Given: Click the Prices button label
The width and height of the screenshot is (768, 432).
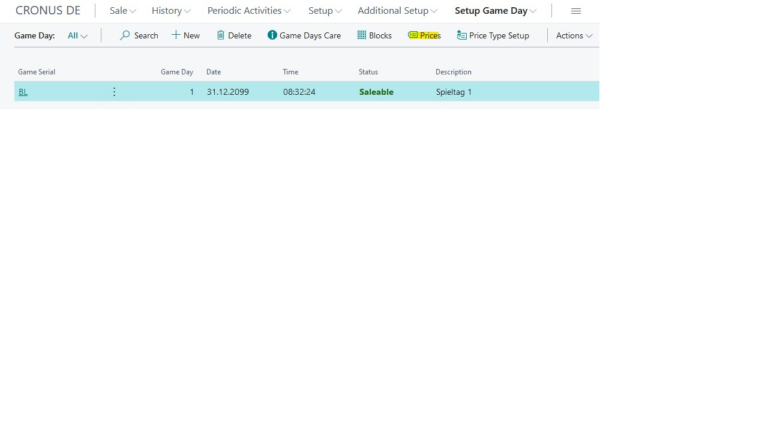Looking at the screenshot, I should (430, 36).
